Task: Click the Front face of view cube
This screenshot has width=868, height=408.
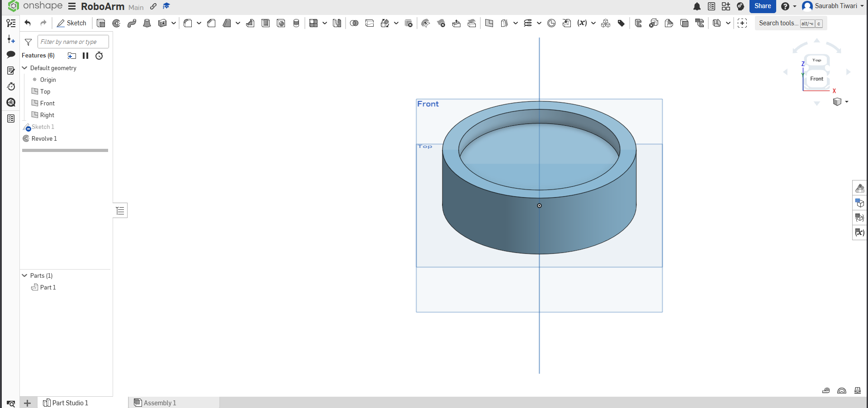Action: coord(816,79)
